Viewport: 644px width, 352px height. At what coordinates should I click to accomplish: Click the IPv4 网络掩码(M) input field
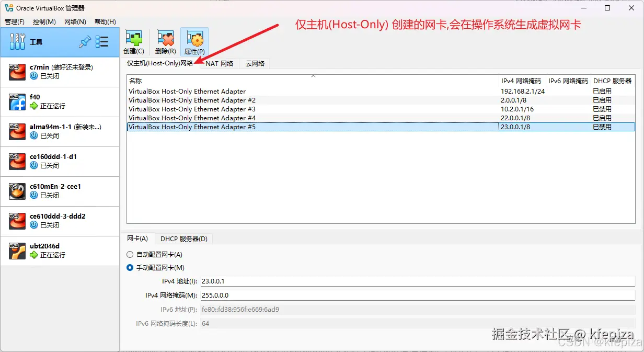point(417,295)
